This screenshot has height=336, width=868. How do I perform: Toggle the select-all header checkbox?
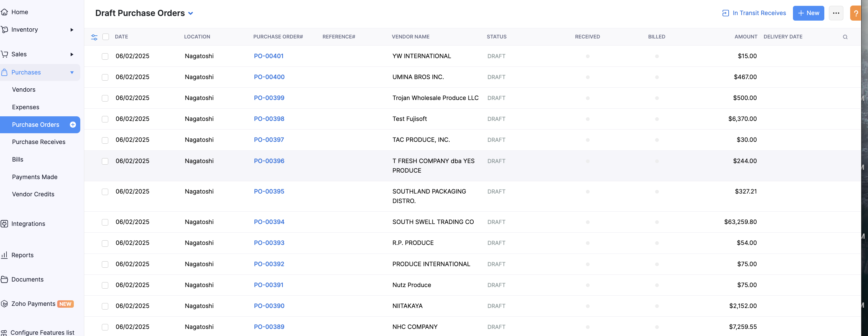pyautogui.click(x=106, y=37)
